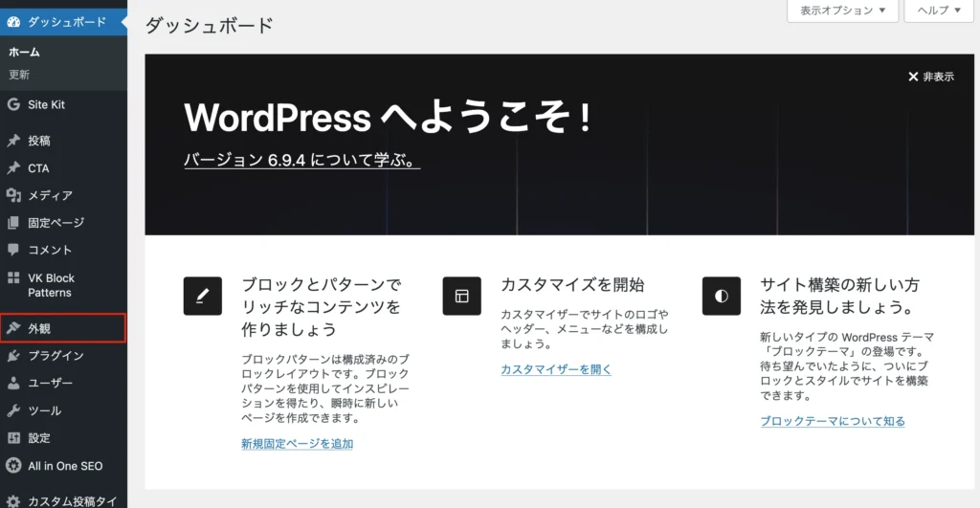Select the 設定 menu item
This screenshot has height=508, width=980.
point(39,438)
